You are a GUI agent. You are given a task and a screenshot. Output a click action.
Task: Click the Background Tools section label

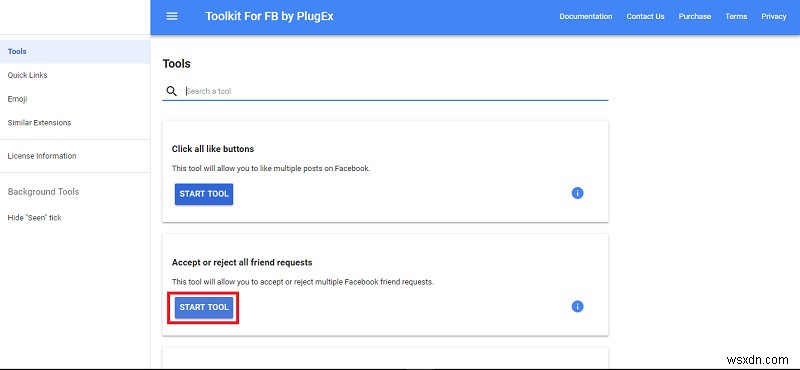pos(43,192)
